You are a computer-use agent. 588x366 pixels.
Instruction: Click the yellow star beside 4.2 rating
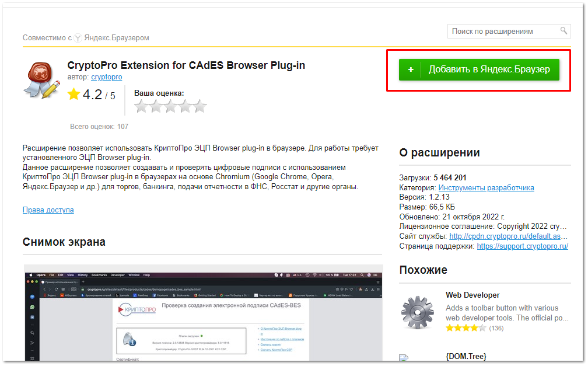tap(73, 95)
